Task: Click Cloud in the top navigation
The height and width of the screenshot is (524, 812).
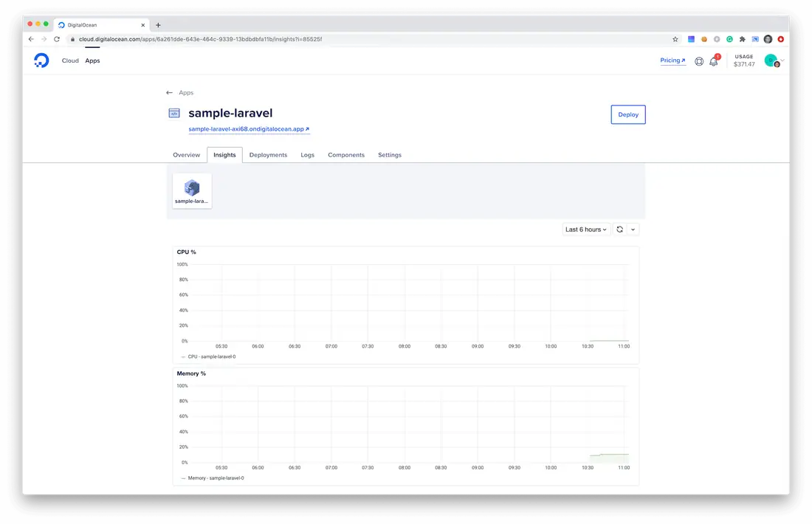Action: click(70, 61)
